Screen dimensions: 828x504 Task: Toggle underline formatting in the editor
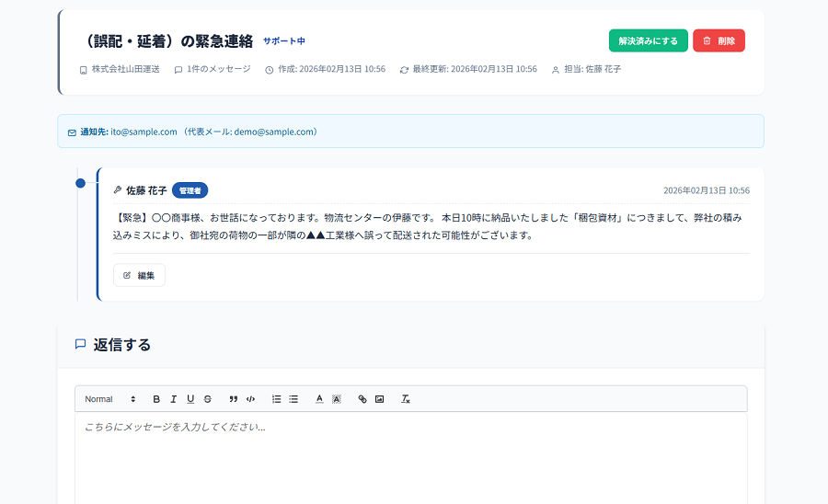(x=190, y=399)
